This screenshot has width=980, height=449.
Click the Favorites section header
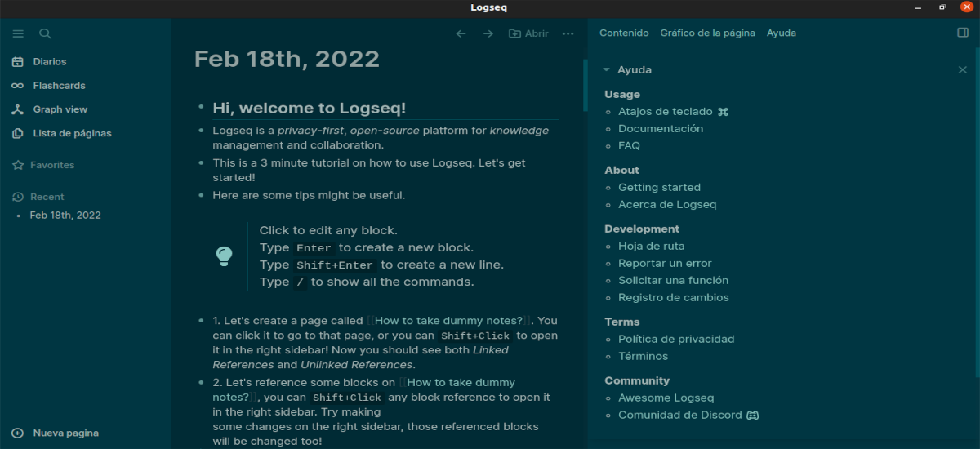(52, 165)
